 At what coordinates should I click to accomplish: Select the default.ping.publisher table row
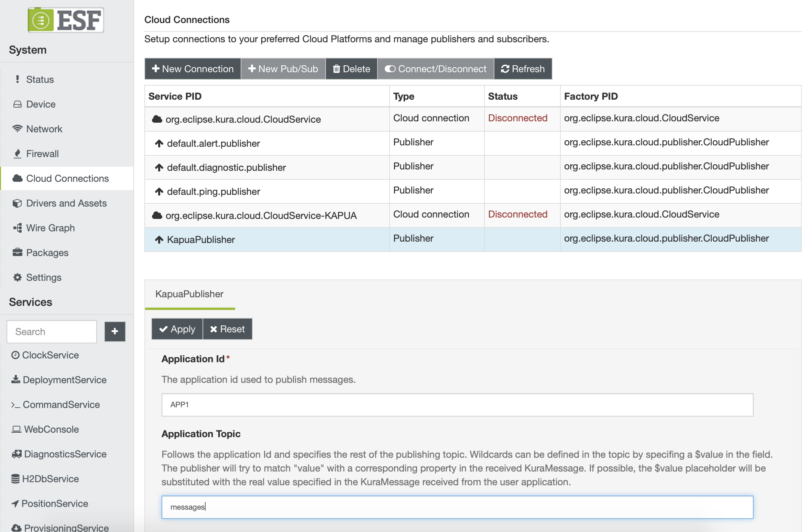pos(267,191)
